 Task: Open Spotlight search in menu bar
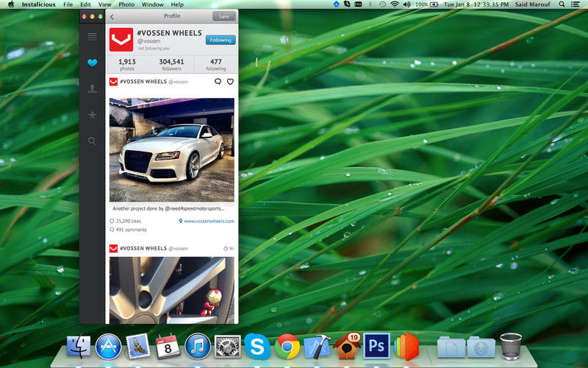click(562, 4)
